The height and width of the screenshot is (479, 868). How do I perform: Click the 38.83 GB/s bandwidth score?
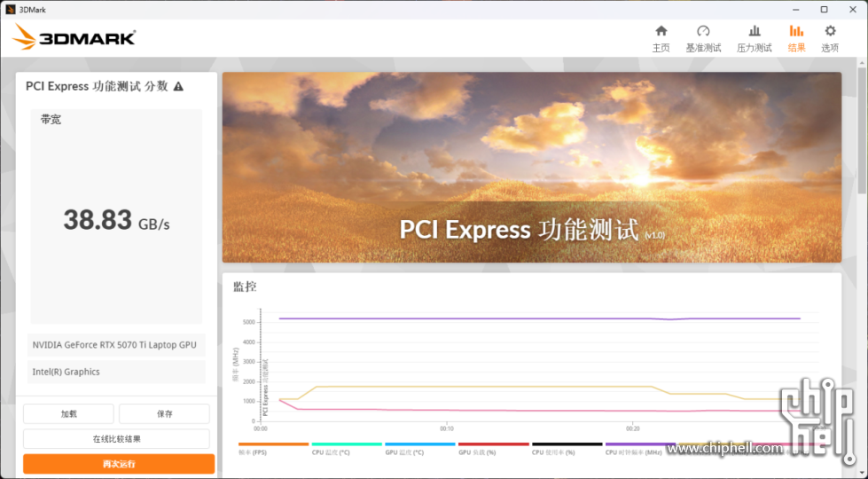pyautogui.click(x=116, y=220)
